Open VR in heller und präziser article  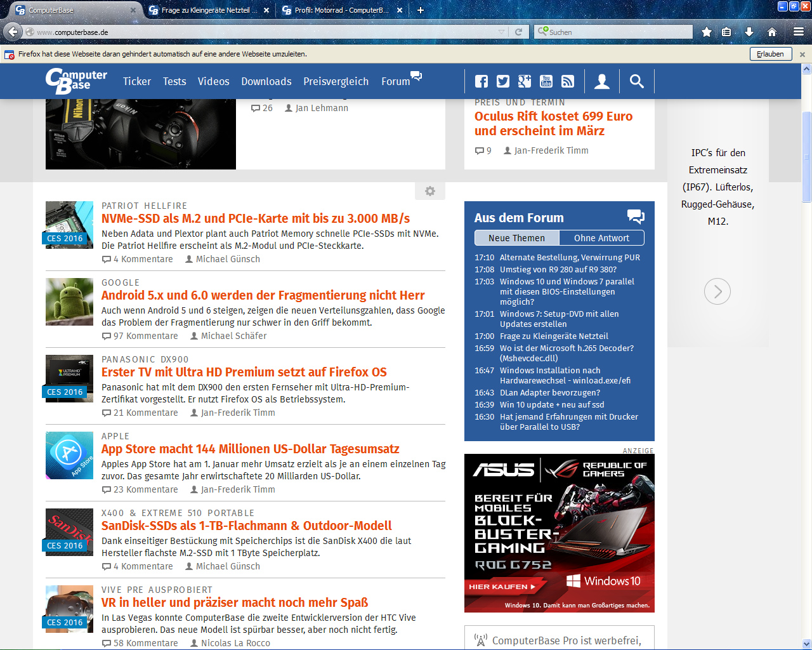(x=235, y=602)
